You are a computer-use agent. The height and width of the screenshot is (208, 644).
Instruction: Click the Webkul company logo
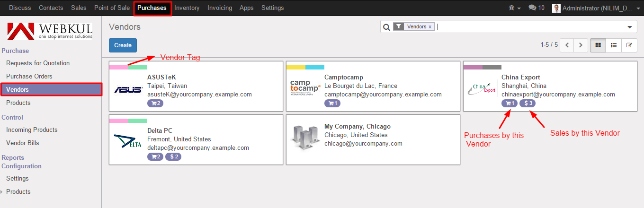point(50,30)
